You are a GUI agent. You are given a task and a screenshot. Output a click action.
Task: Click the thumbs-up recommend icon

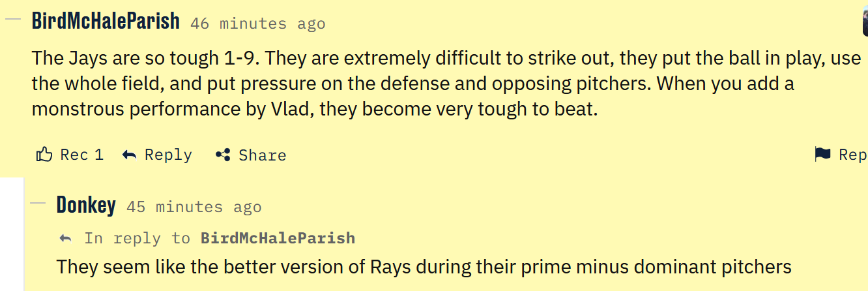pos(44,155)
